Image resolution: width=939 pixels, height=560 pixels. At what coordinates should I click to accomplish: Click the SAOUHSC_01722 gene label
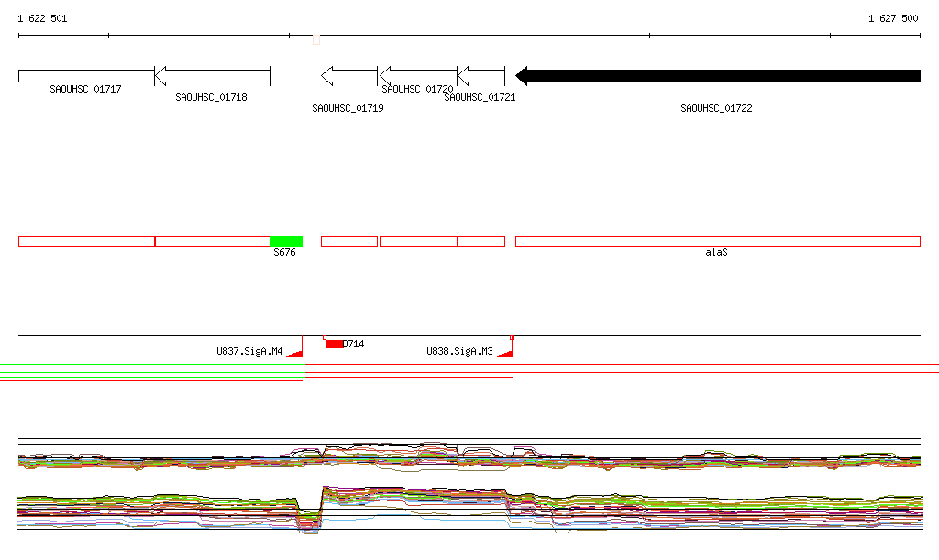click(x=716, y=108)
